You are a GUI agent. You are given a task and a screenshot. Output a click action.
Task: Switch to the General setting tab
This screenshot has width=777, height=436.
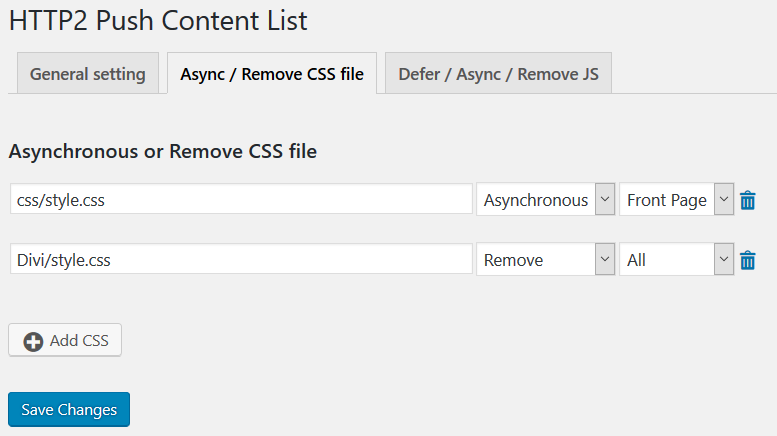click(87, 74)
